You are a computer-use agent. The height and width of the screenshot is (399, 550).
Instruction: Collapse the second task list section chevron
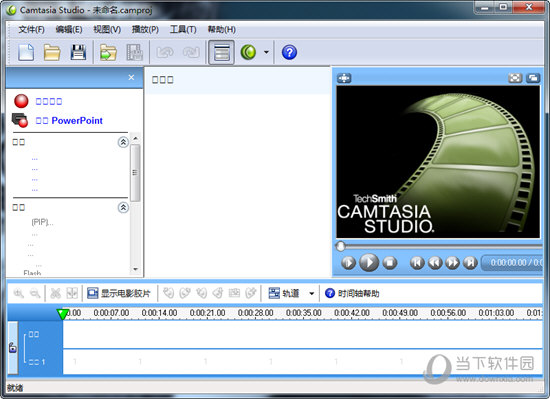(123, 208)
